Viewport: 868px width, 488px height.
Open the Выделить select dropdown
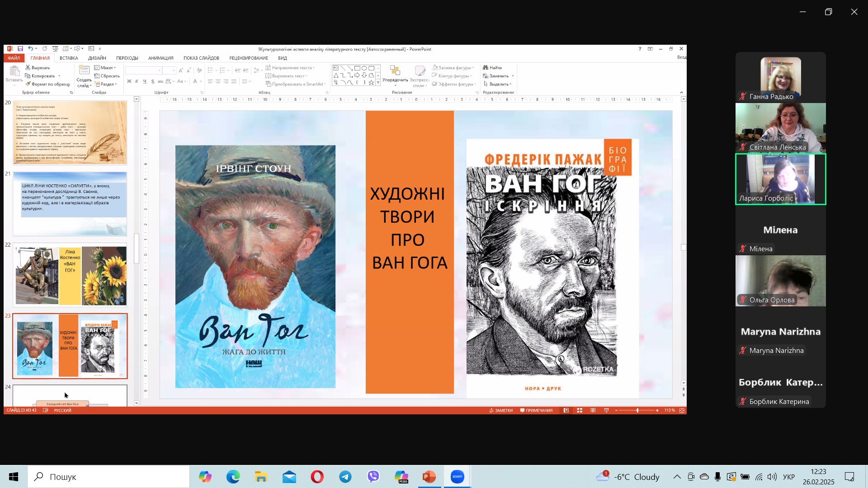click(x=497, y=84)
